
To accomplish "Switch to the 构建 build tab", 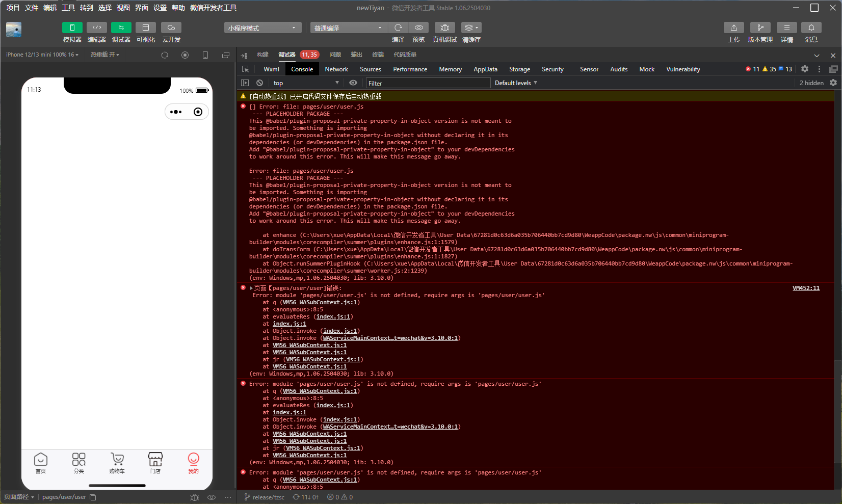I will click(x=262, y=55).
